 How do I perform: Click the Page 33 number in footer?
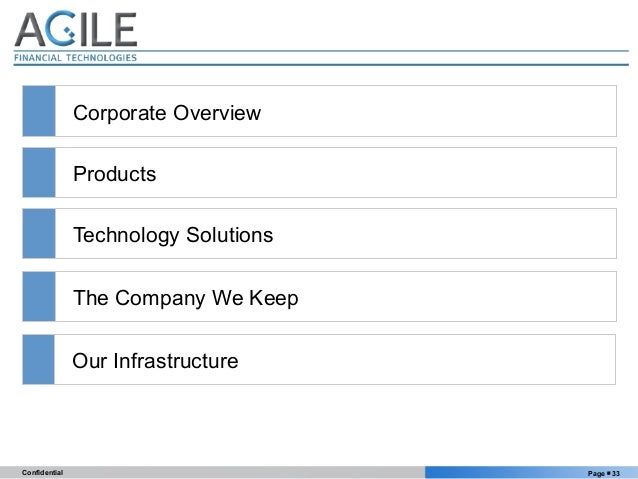[604, 472]
